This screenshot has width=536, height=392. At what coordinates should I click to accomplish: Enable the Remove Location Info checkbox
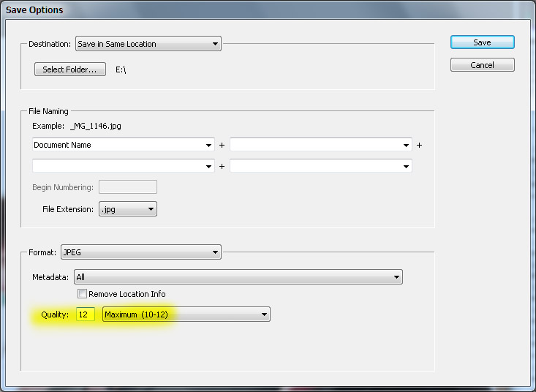82,294
